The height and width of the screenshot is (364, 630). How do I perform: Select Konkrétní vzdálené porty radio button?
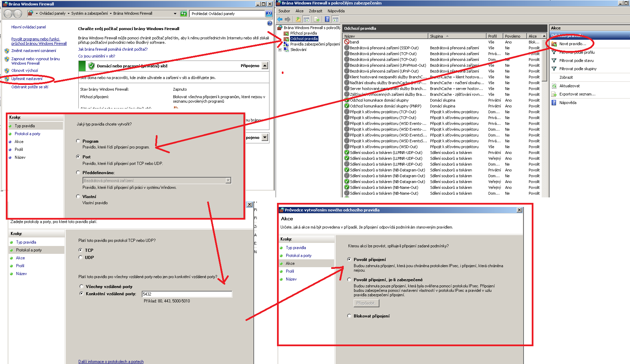click(x=81, y=294)
